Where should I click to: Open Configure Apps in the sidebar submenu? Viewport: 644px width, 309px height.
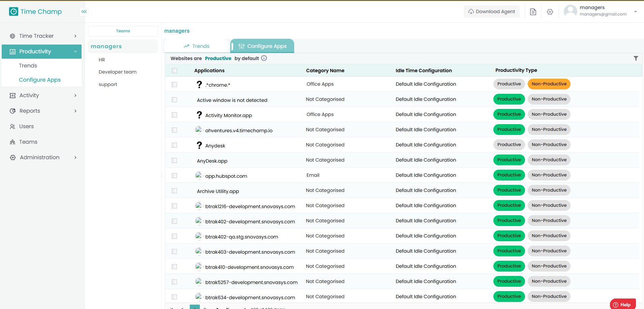pyautogui.click(x=40, y=80)
